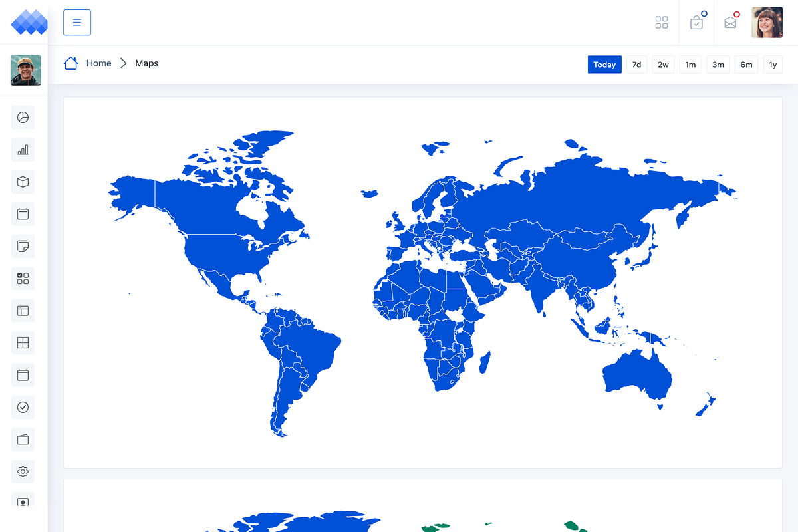Select the 1y time range
Viewport: 798px width, 532px height.
pyautogui.click(x=773, y=65)
